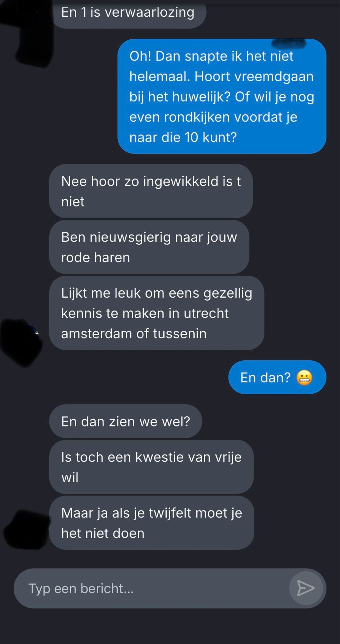Tap 'Is toch een kwestie van vrije wil' message
The image size is (340, 644).
point(151,467)
